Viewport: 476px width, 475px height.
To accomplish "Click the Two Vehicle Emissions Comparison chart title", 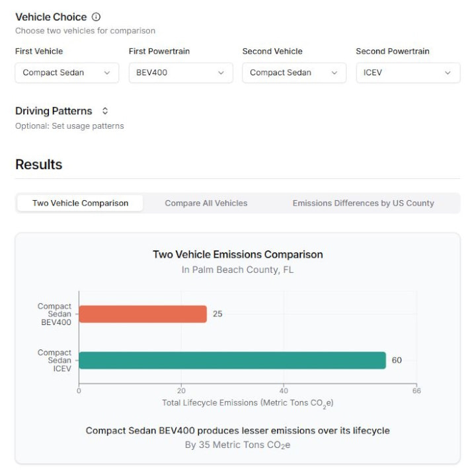I will pyautogui.click(x=237, y=254).
